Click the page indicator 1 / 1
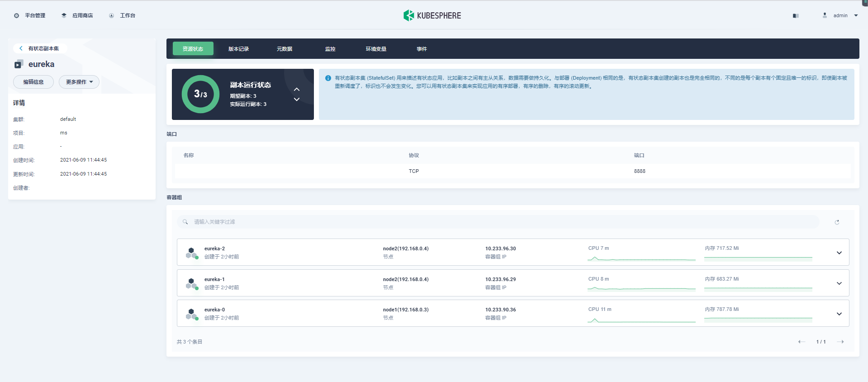Image resolution: width=868 pixels, height=382 pixels. click(x=821, y=342)
